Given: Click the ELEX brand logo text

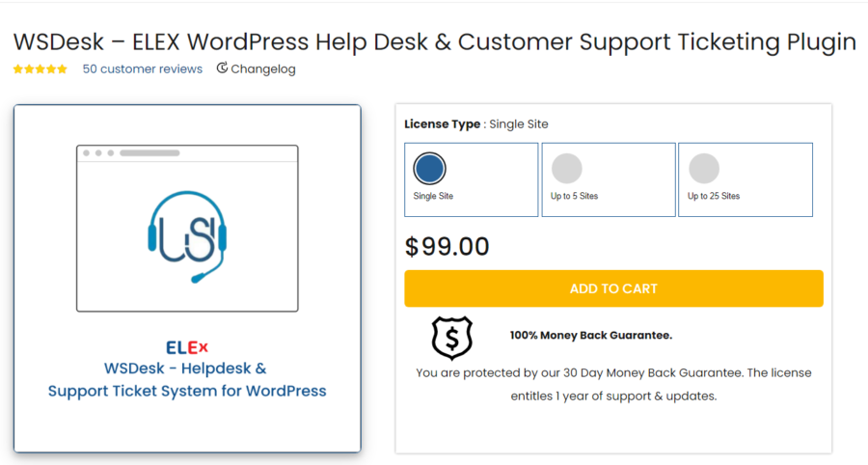Looking at the screenshot, I should point(187,347).
